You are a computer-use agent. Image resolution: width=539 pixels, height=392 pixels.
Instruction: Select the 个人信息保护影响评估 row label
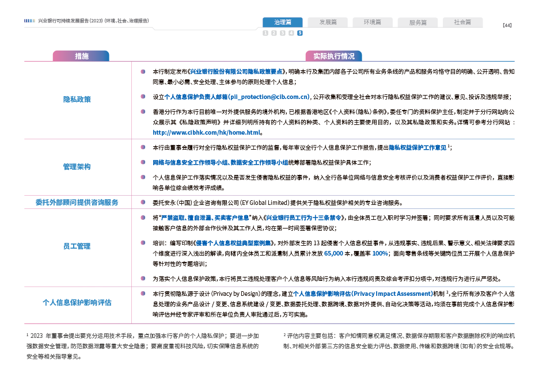[x=77, y=303]
